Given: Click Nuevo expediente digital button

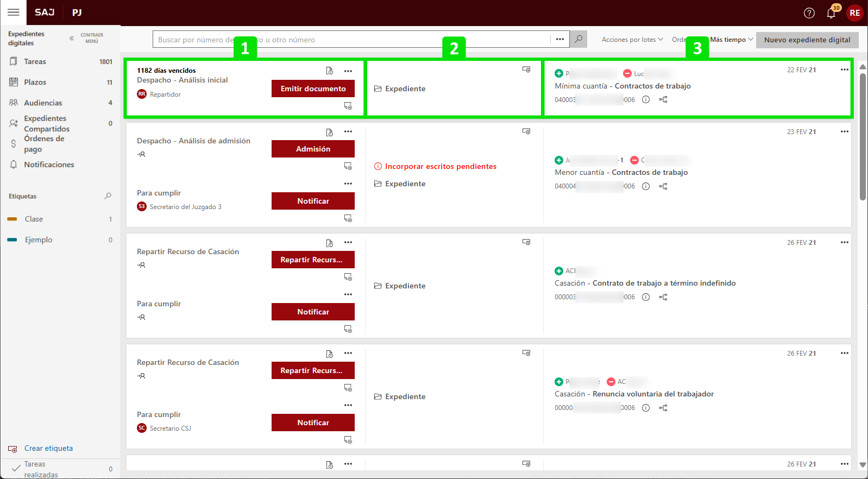Looking at the screenshot, I should click(807, 40).
